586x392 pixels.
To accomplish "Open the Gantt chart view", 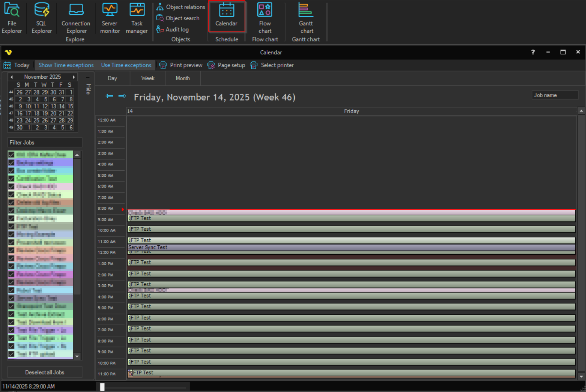I will point(306,18).
